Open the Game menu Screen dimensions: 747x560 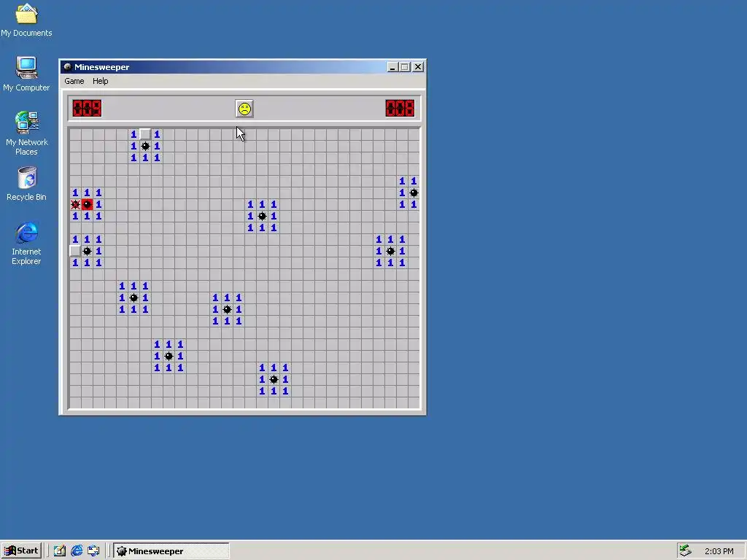point(74,81)
